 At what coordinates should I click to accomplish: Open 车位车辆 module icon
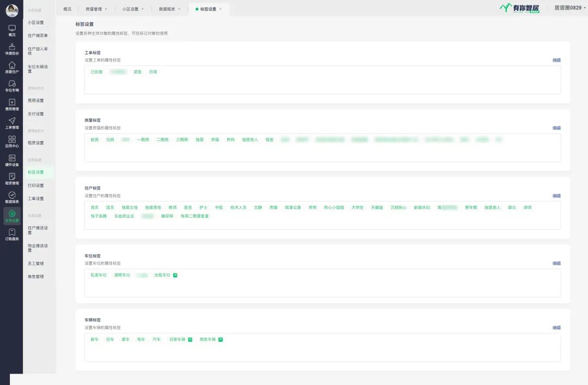click(11, 85)
